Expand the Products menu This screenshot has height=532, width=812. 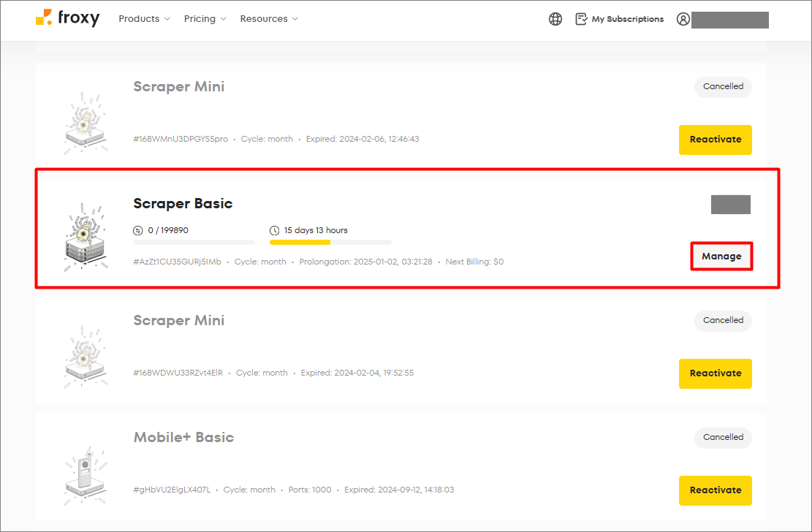click(144, 19)
